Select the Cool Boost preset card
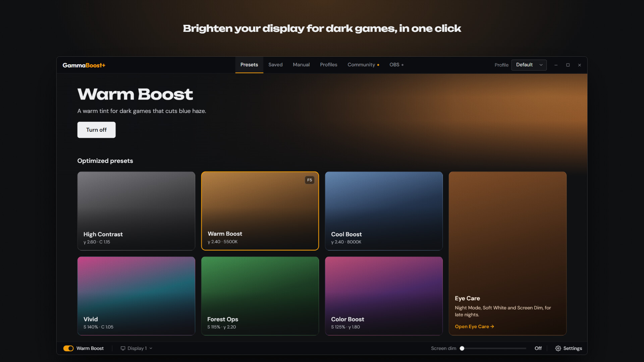This screenshot has height=362, width=644. point(384,211)
